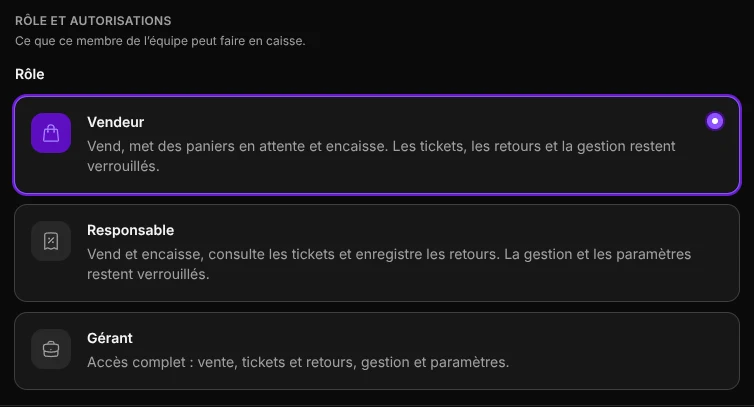The height and width of the screenshot is (407, 754).
Task: Click the Vendeur description starting "Vend, met des paniers"
Action: click(381, 156)
